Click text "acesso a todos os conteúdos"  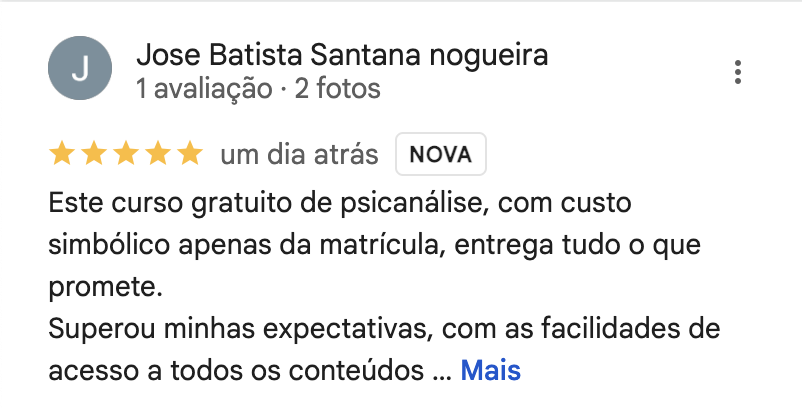[236, 370]
